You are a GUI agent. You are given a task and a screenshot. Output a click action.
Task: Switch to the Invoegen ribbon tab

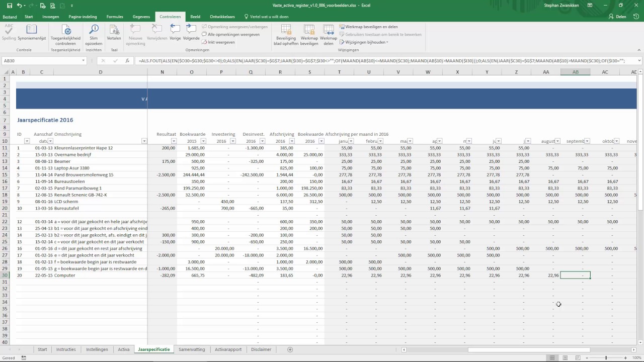pos(51,17)
